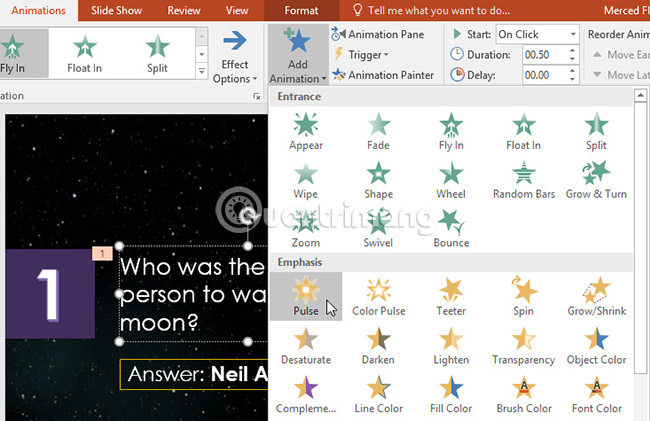The width and height of the screenshot is (650, 421).
Task: Open animation group dialog launcher
Action: pyautogui.click(x=257, y=96)
